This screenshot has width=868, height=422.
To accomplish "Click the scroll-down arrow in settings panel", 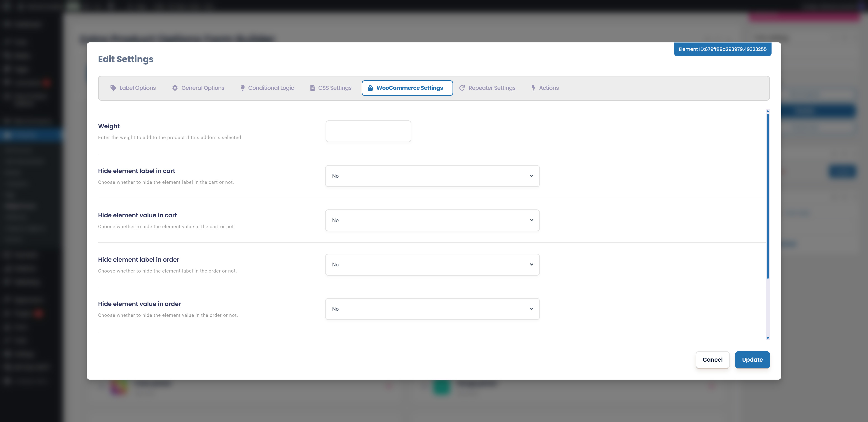I will 768,338.
